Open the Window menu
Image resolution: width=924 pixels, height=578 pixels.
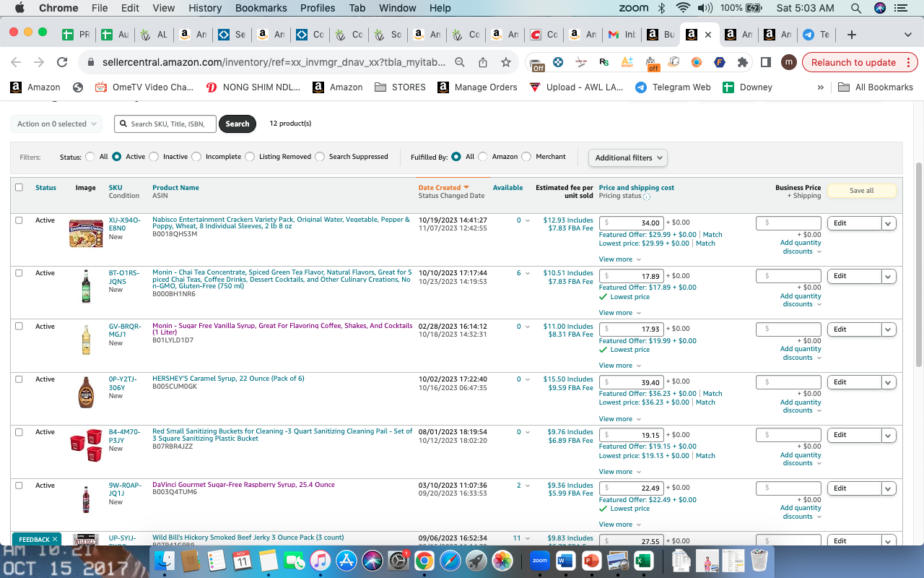[x=397, y=8]
